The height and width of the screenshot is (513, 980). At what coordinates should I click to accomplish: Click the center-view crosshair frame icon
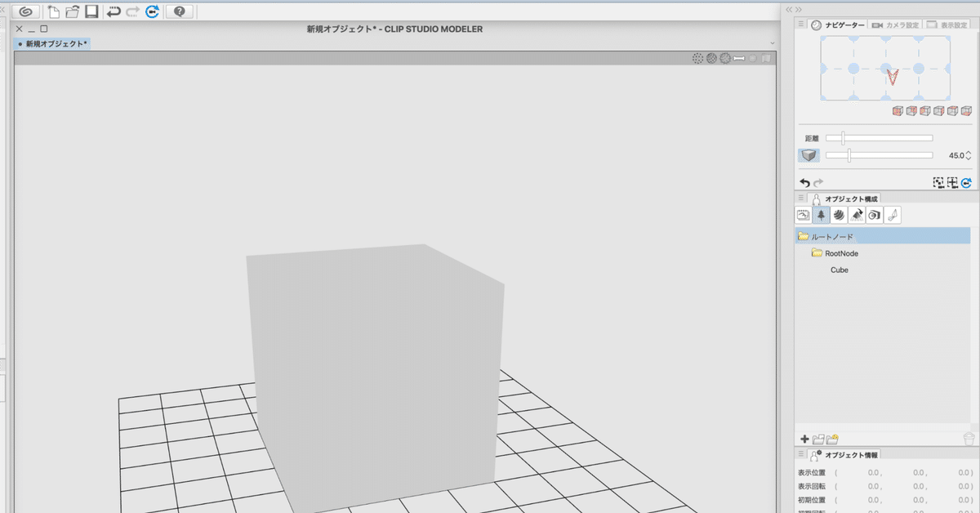coord(952,183)
